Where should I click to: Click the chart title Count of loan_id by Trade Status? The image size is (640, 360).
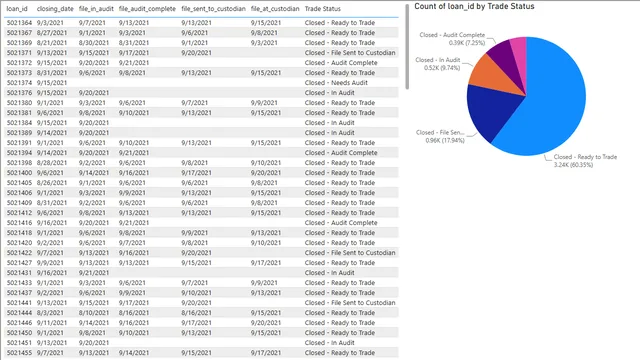(474, 6)
